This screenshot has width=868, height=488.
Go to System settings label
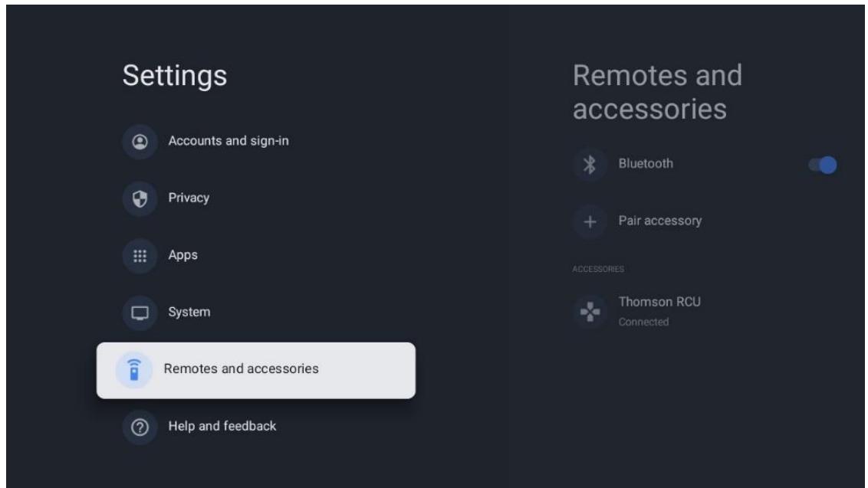click(x=189, y=312)
